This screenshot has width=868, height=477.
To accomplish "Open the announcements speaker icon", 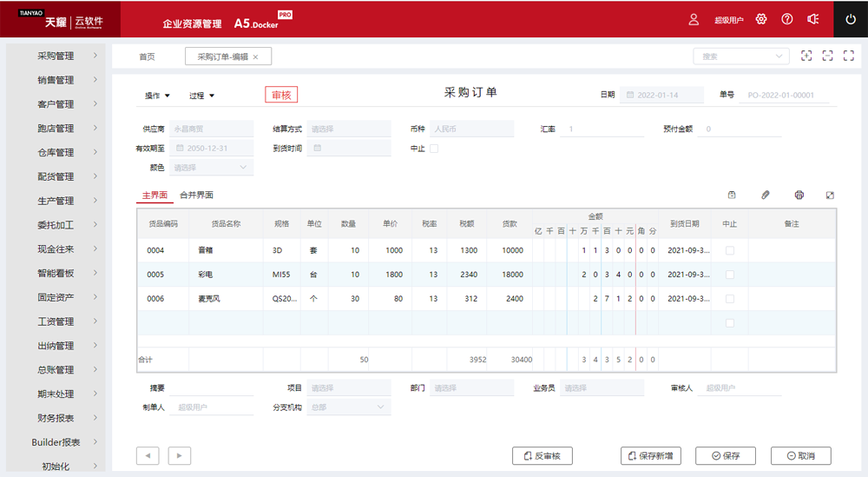I will (x=812, y=19).
